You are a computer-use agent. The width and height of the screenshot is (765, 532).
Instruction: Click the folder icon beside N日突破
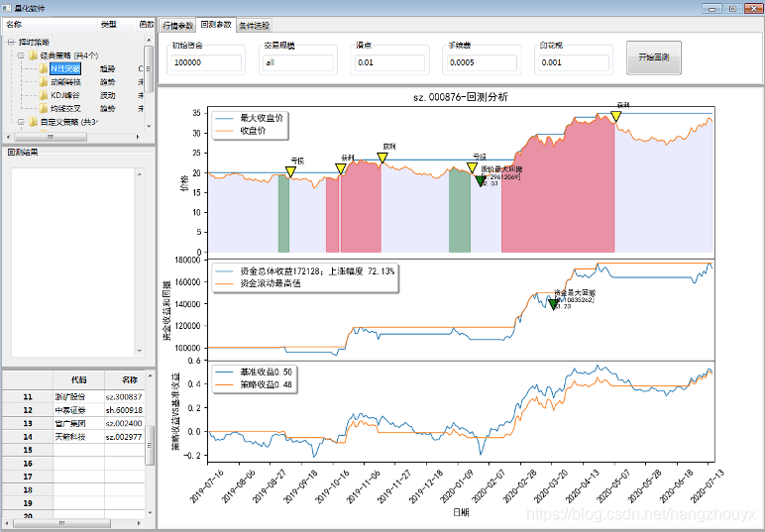point(44,68)
